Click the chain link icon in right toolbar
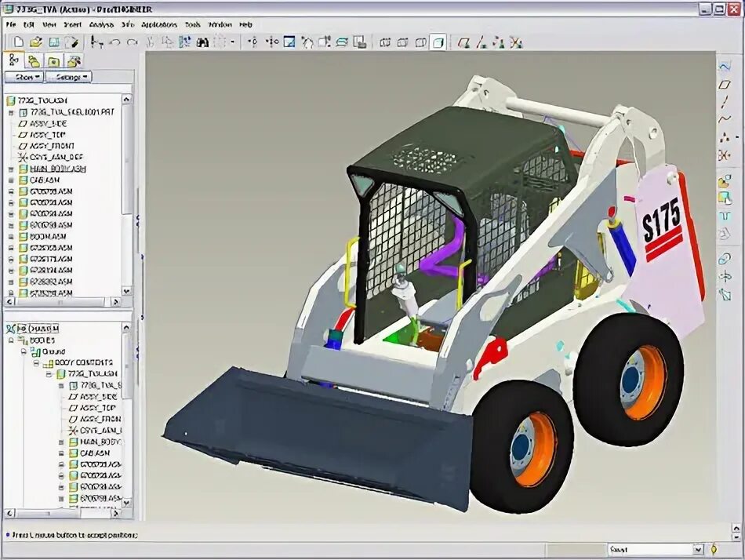The image size is (745, 560). coord(724,259)
